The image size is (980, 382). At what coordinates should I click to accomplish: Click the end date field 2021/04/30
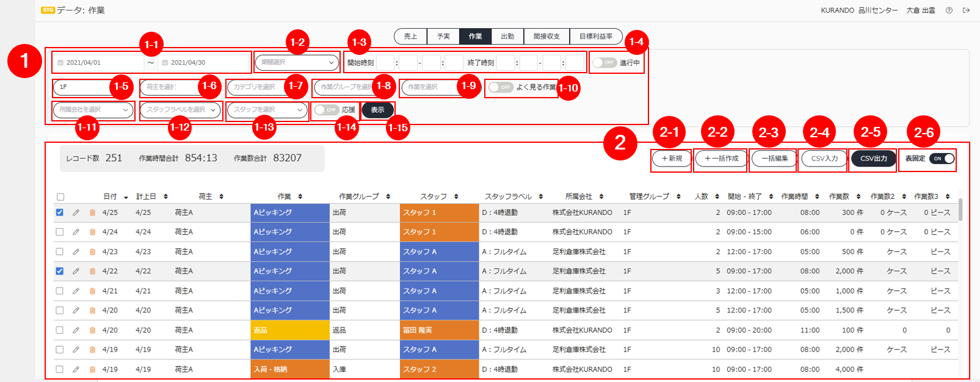click(x=204, y=63)
